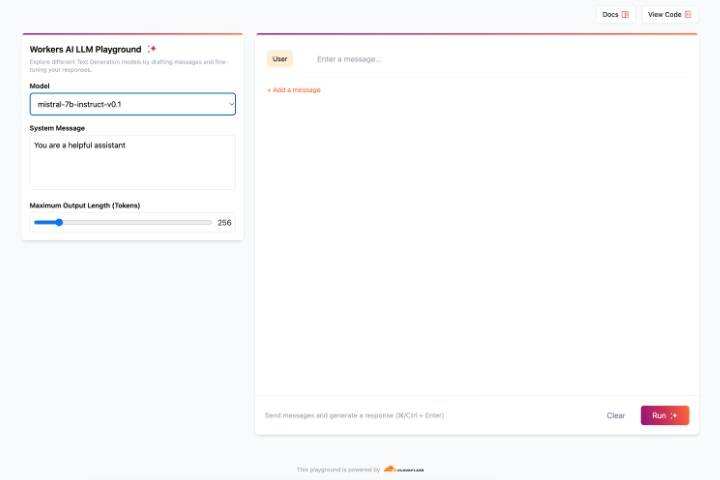This screenshot has width=720, height=480.
Task: Click the View Code button
Action: (669, 15)
